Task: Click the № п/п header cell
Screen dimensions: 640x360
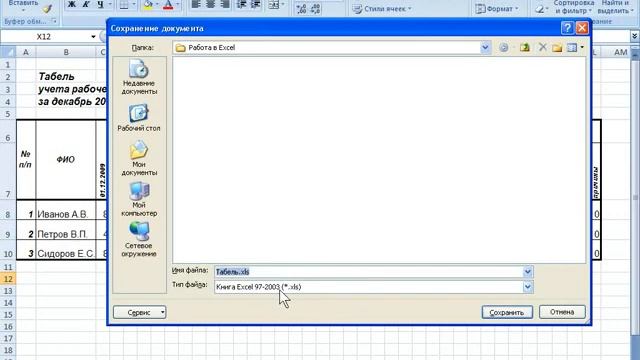Action: tap(26, 160)
